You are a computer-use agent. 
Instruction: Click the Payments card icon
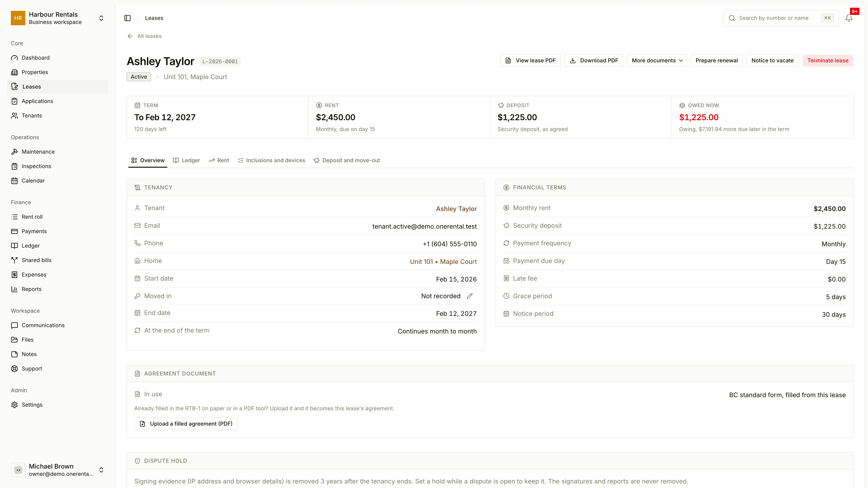14,231
